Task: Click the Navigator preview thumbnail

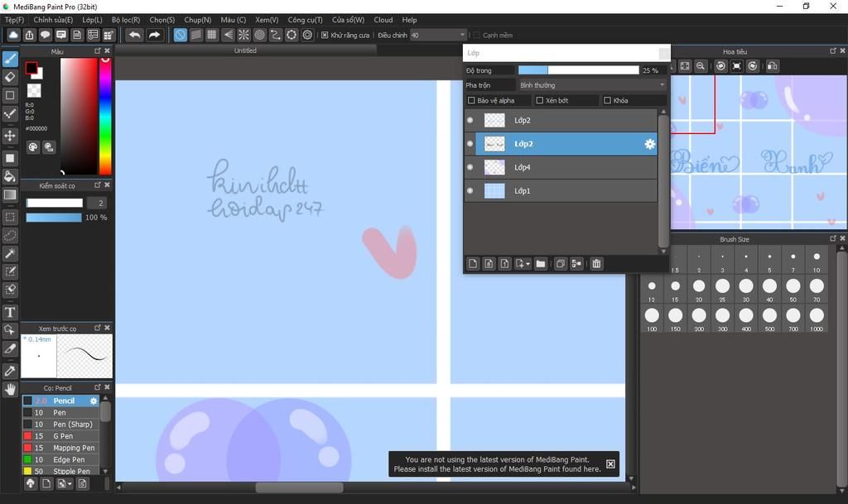Action: click(759, 152)
